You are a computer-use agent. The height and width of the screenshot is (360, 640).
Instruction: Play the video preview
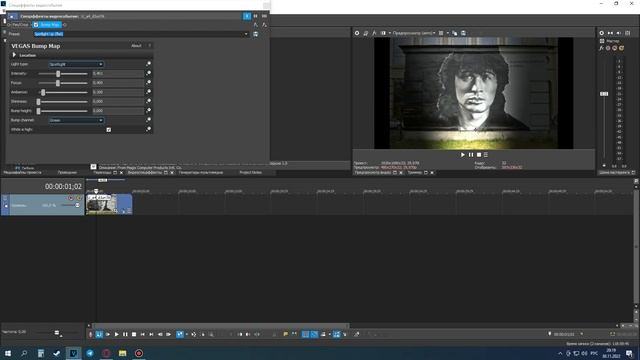[x=462, y=155]
